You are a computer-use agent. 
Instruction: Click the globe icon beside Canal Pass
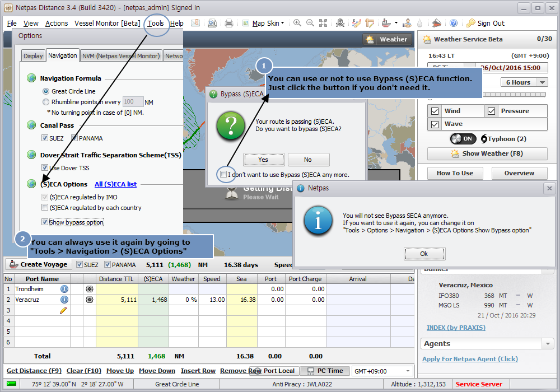[x=31, y=125]
